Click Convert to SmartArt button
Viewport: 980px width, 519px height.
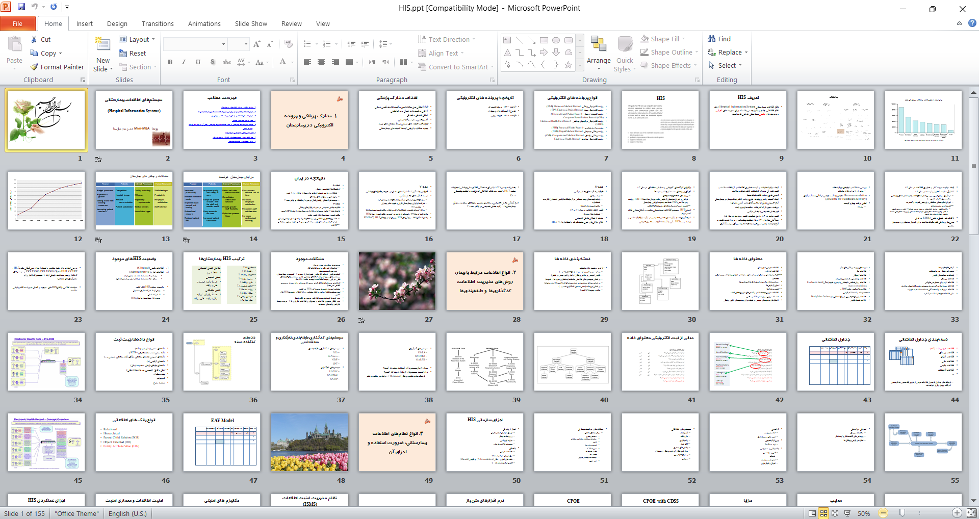click(x=455, y=67)
